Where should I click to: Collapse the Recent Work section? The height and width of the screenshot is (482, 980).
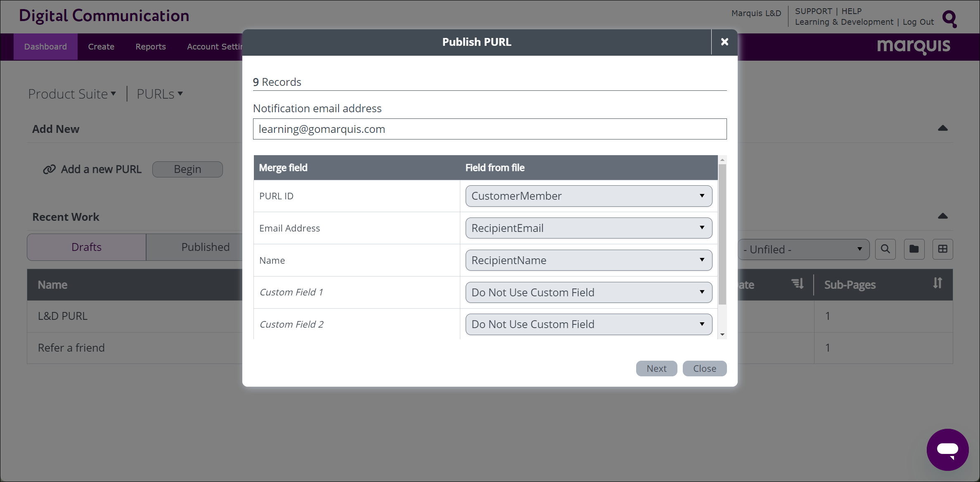pyautogui.click(x=942, y=216)
